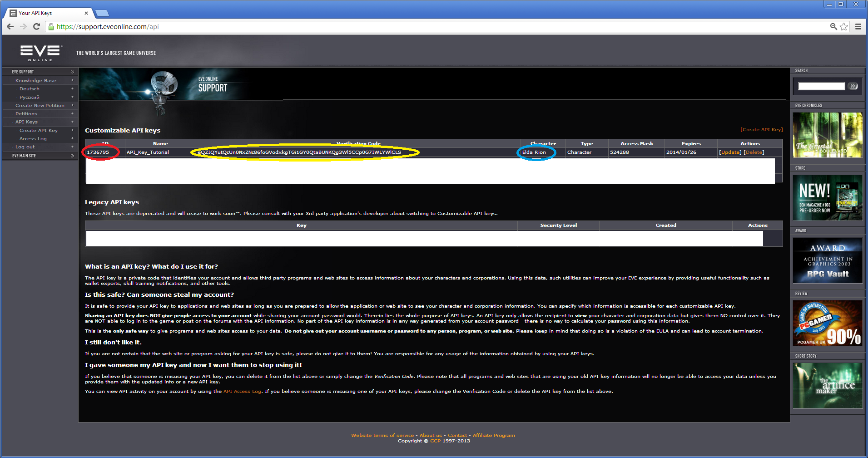Open a new browser tab
This screenshot has height=461, width=868.
pos(102,13)
